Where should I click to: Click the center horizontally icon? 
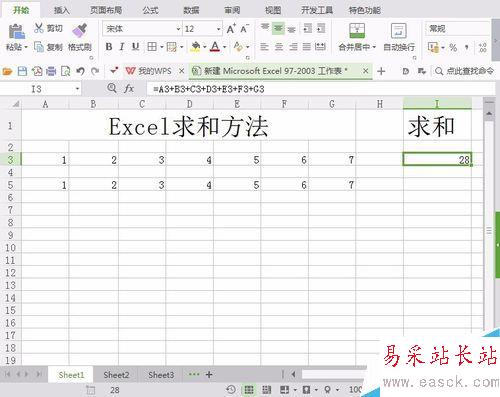[279, 47]
